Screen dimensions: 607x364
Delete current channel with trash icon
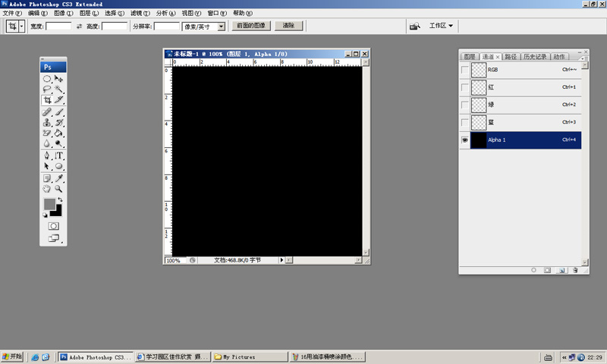[x=575, y=270]
